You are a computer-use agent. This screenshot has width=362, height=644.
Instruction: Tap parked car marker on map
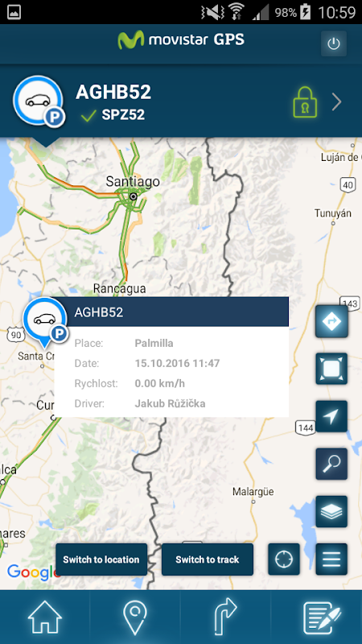[45, 321]
